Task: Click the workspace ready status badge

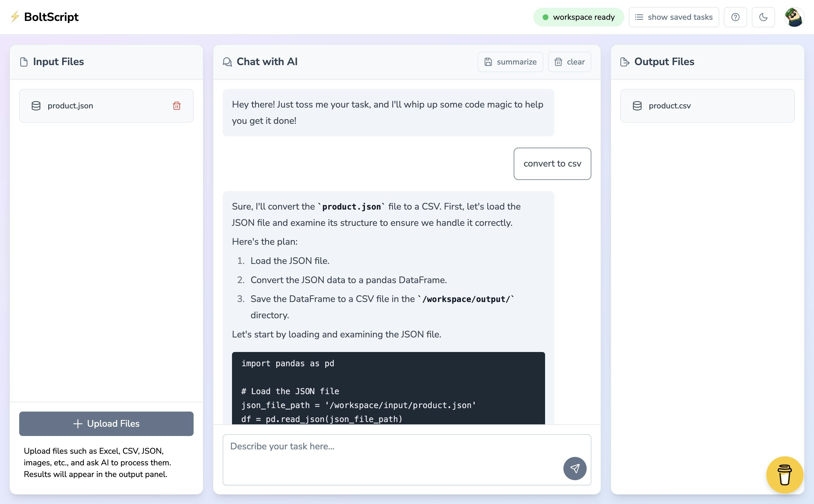Action: pos(578,17)
